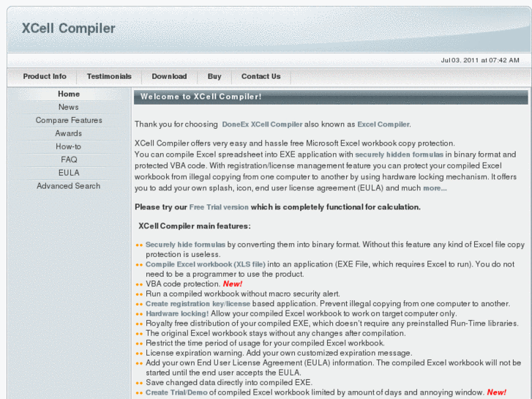Click the orange bullet beside Create Trial/Demo
Screen dimensions: 532x399
tap(139, 393)
